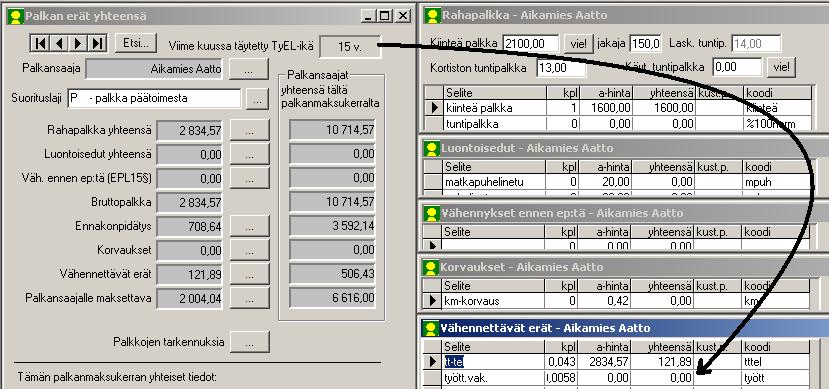Image resolution: width=829 pixels, height=389 pixels.
Task: Click 121,89 yhteensä cell of tt-tel
Action: tap(662, 362)
